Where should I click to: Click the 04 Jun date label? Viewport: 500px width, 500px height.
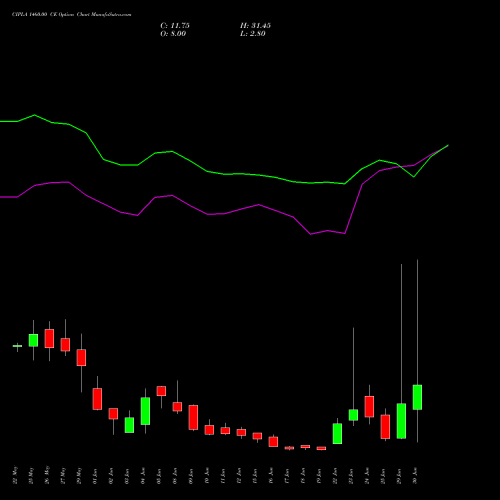143,476
